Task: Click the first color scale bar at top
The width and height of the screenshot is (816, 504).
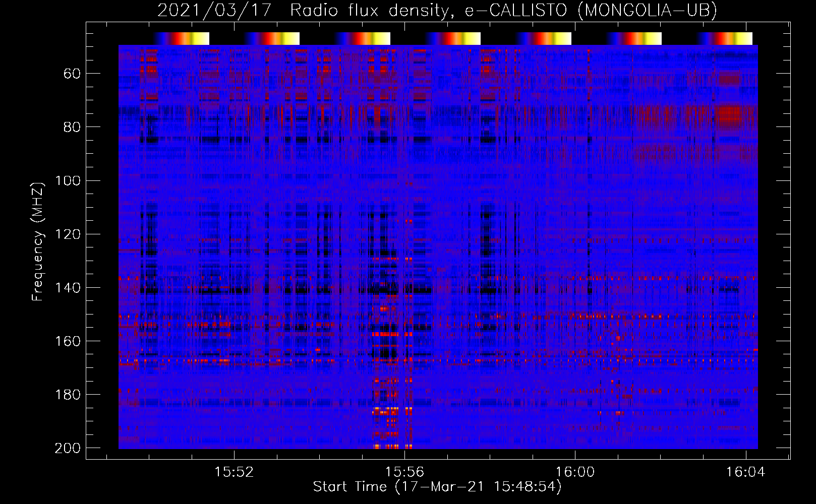Action: (x=182, y=38)
